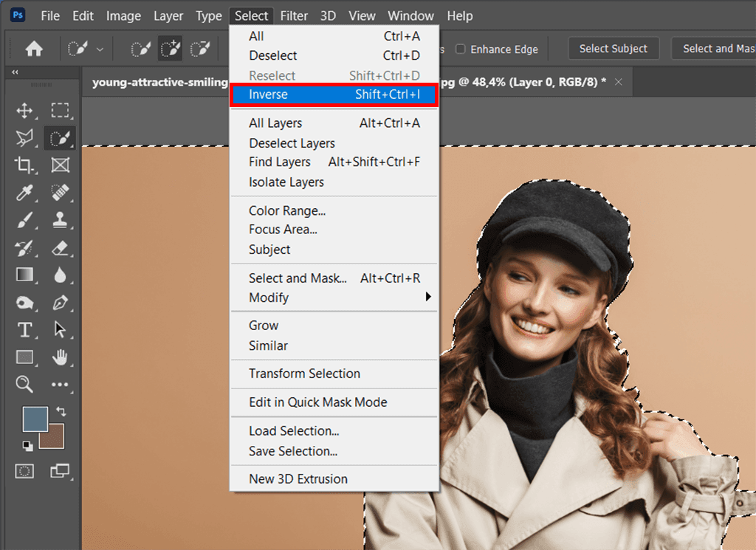This screenshot has height=550, width=756.
Task: Select the Rectangular Marquee tool
Action: [x=61, y=111]
